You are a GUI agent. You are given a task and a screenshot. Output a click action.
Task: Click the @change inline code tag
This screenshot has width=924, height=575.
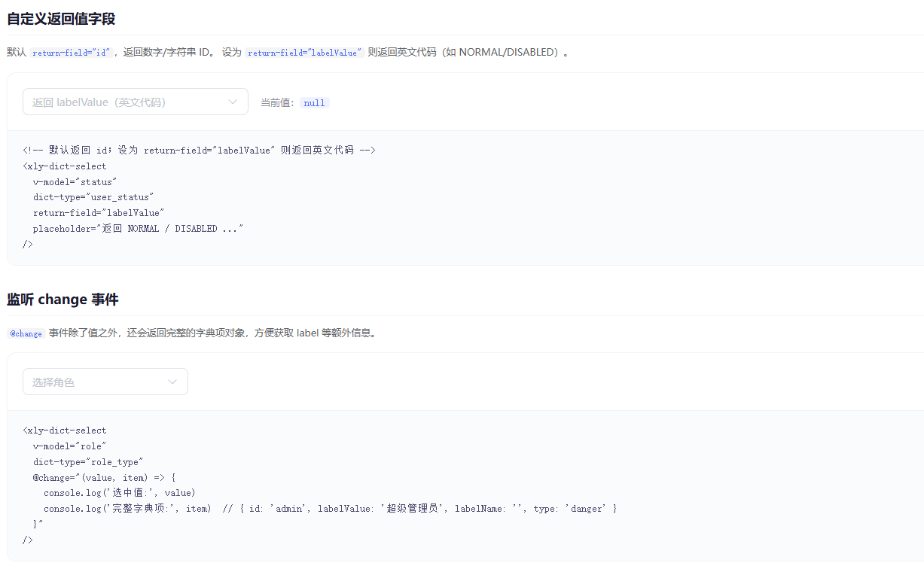(25, 333)
